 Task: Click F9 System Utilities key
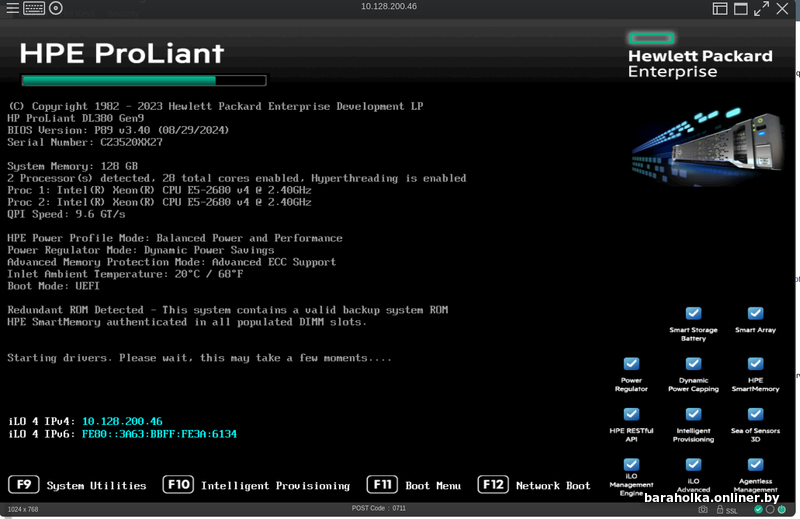click(x=24, y=484)
